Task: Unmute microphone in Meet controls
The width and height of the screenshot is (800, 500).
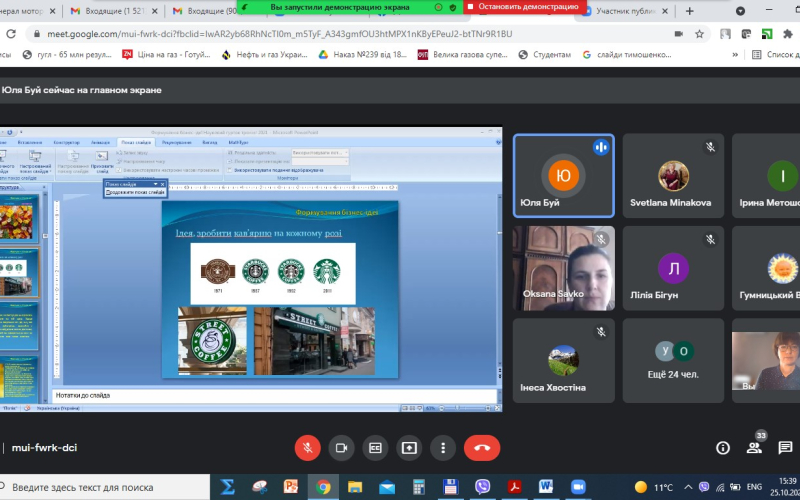Action: pos(308,448)
